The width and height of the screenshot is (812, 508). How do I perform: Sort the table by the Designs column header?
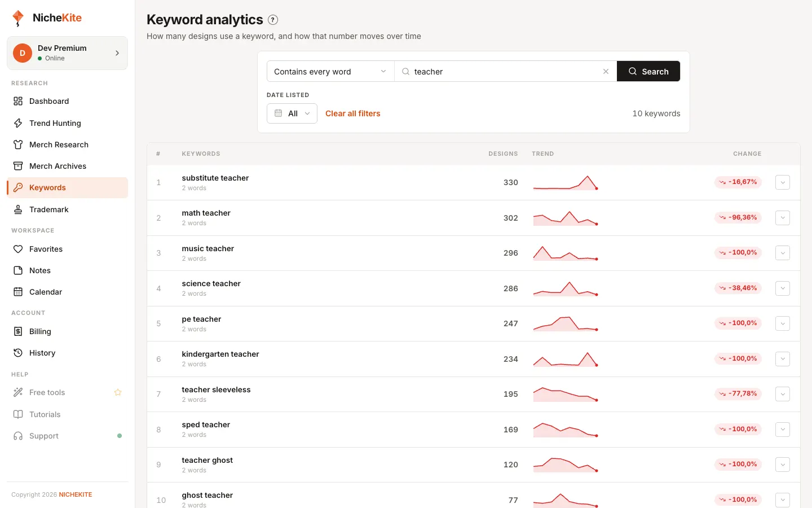pyautogui.click(x=503, y=154)
